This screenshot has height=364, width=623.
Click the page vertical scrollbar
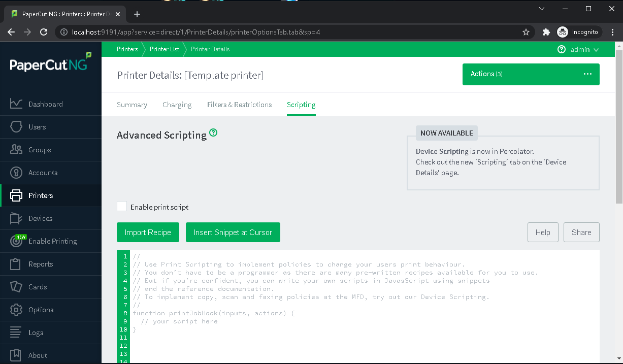619,127
